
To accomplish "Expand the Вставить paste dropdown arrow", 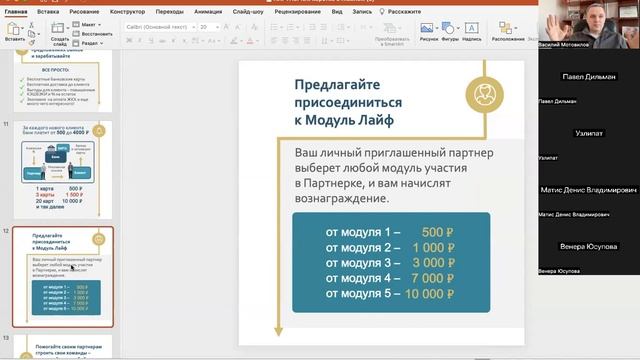I will [x=22, y=29].
